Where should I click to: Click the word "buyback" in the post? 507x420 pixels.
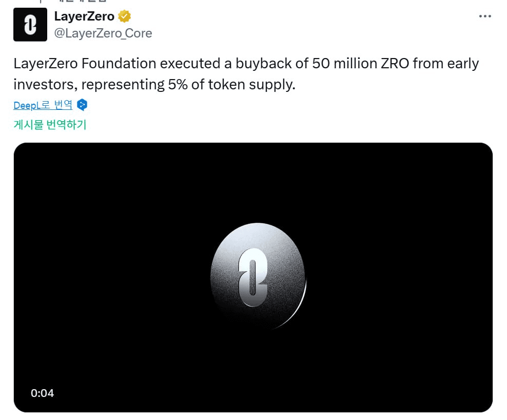262,64
